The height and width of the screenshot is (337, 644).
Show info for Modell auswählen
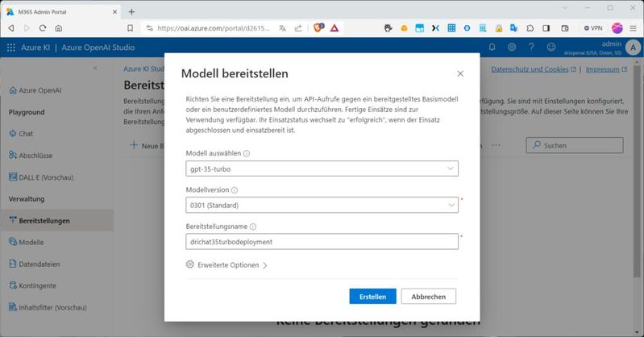tap(247, 153)
